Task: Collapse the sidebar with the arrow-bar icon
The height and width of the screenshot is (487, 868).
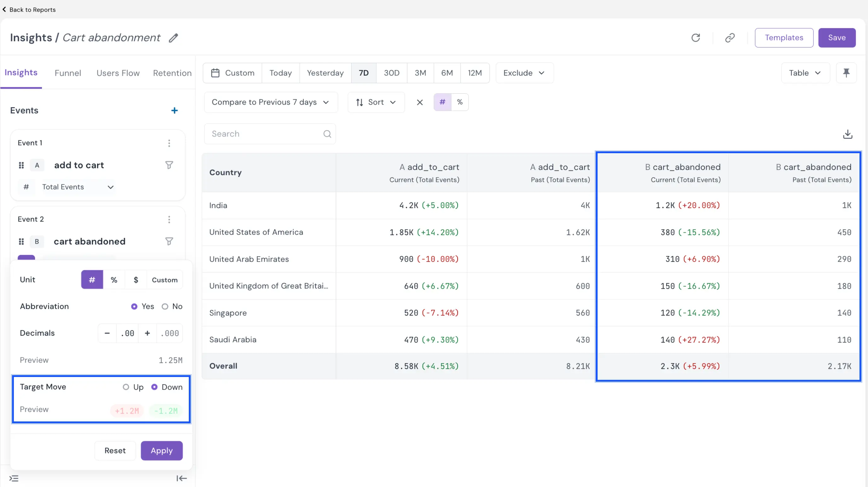Action: (x=182, y=478)
